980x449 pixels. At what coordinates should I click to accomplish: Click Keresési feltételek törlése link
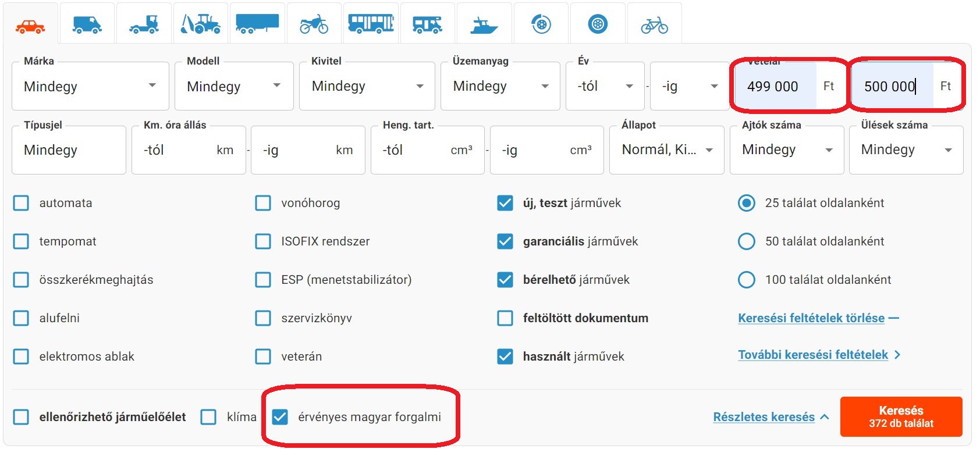[x=811, y=318]
